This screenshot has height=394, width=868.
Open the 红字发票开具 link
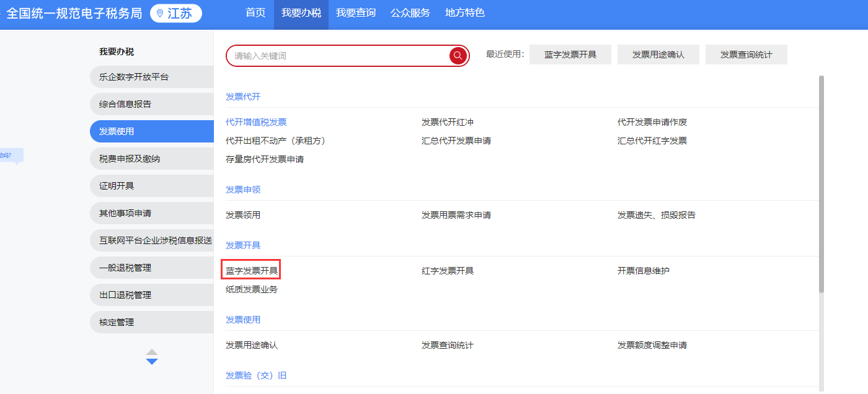pyautogui.click(x=447, y=271)
